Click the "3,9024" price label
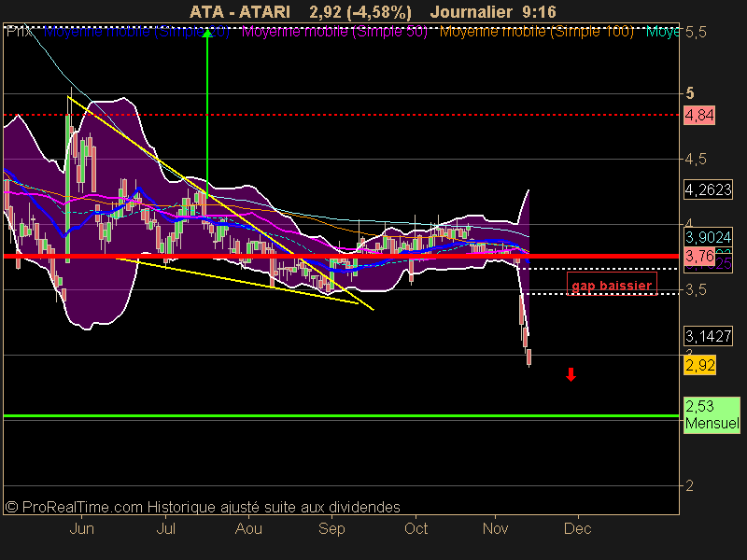This screenshot has width=747, height=560. (708, 237)
